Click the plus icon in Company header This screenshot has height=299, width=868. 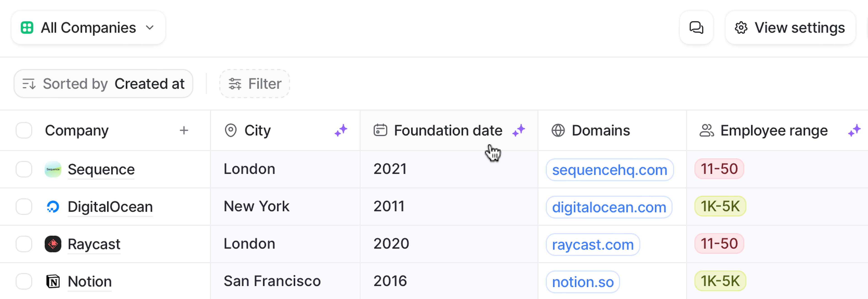[184, 130]
